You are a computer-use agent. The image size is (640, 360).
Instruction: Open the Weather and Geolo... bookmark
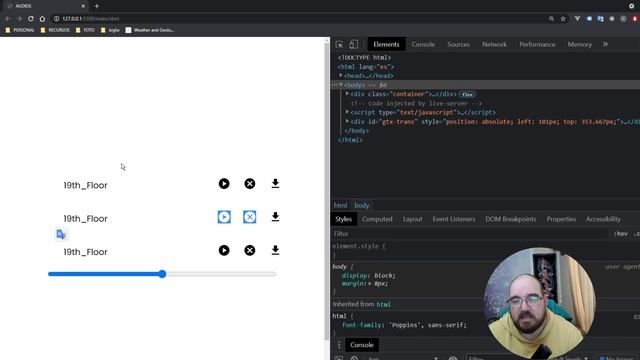click(x=150, y=30)
